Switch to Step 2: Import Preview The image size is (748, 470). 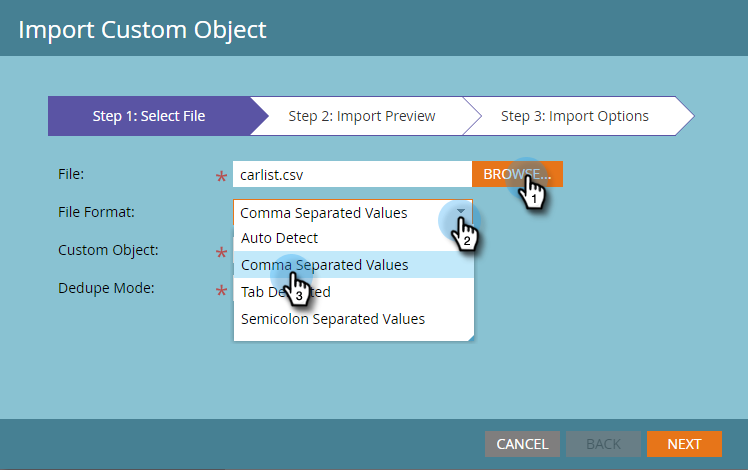click(361, 116)
